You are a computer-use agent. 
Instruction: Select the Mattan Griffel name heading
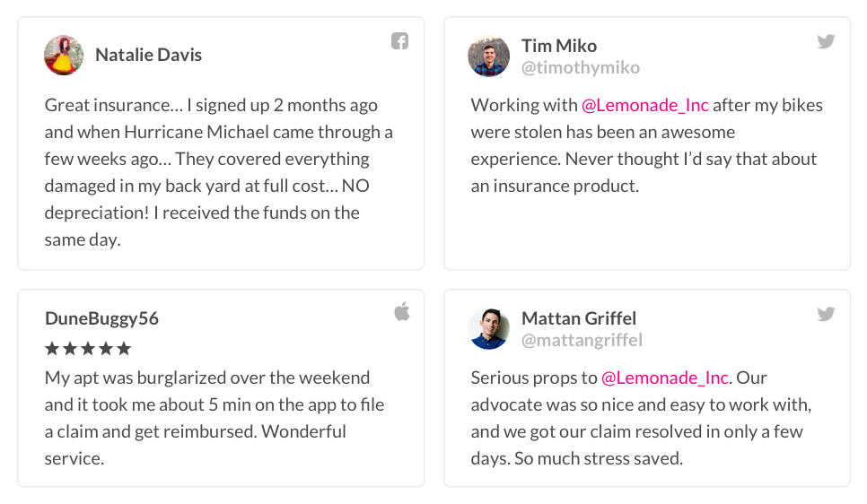tap(579, 318)
